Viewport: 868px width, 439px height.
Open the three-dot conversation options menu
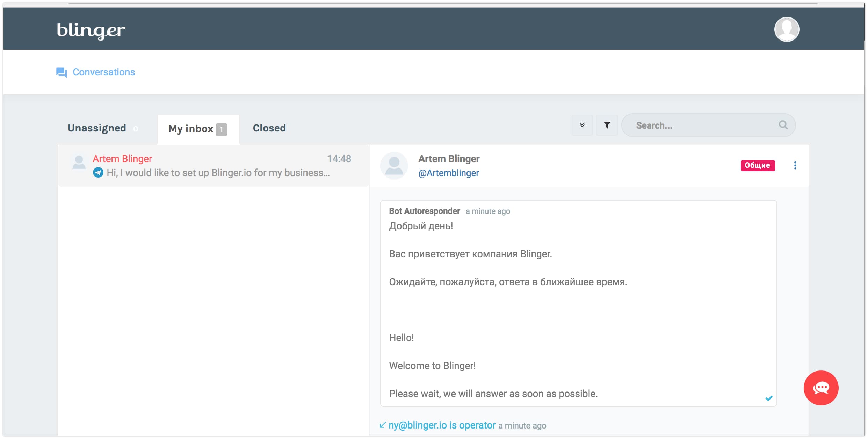[x=795, y=165]
